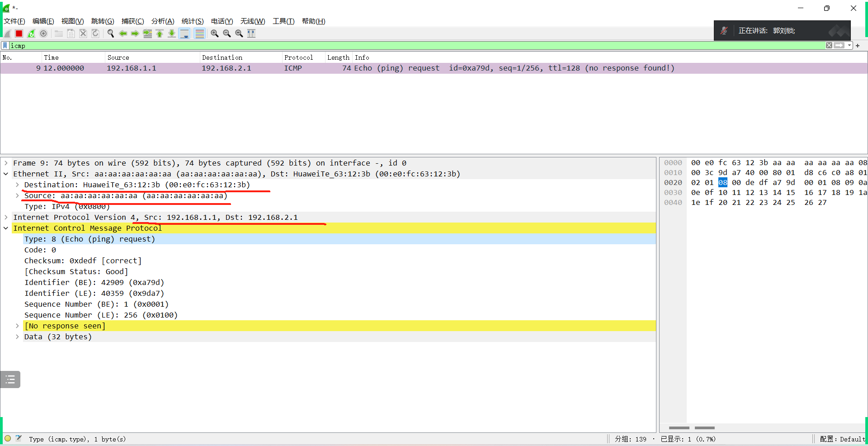The image size is (868, 446).
Task: Open the 分析(A) menu
Action: click(163, 21)
